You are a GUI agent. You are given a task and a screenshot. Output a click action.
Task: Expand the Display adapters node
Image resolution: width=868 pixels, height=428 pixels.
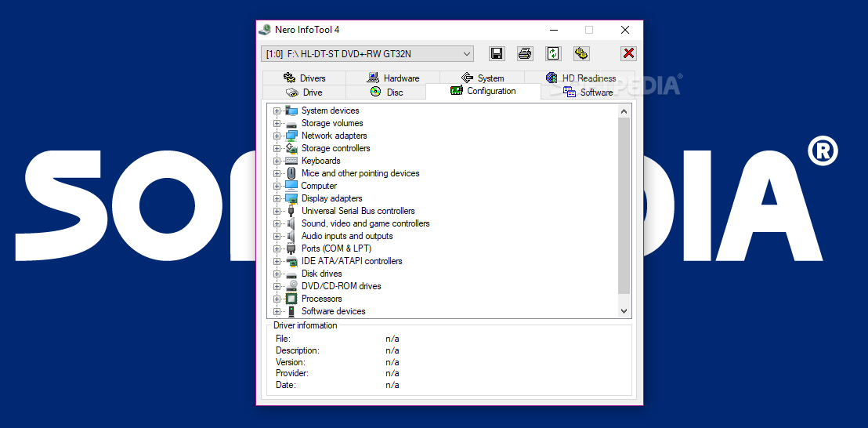pos(277,199)
